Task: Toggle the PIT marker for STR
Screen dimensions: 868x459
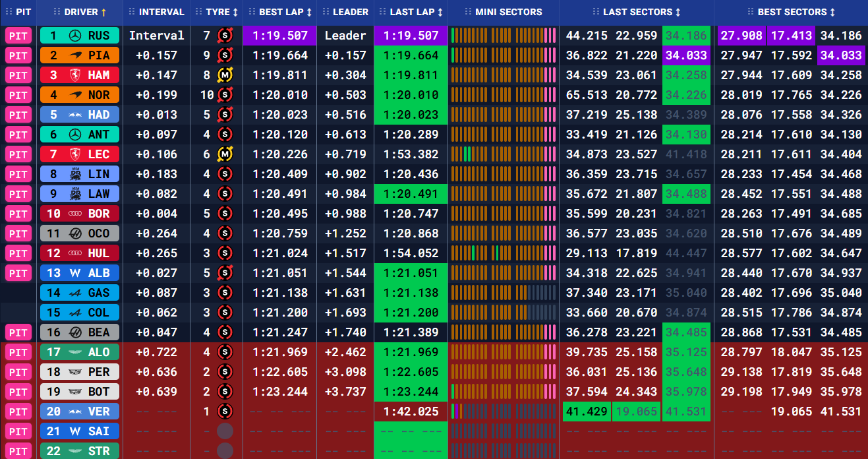Action: [x=18, y=451]
